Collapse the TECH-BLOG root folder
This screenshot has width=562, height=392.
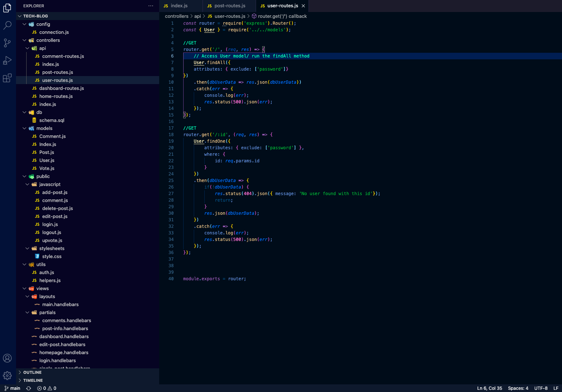click(x=87, y=16)
